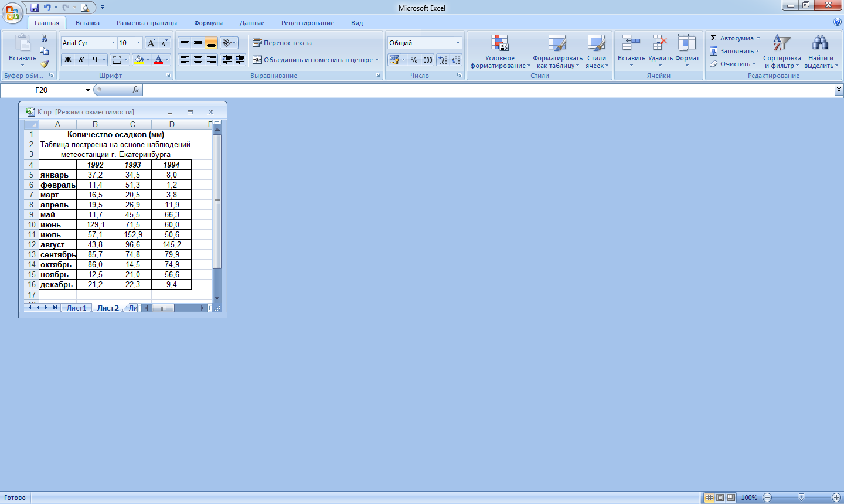The height and width of the screenshot is (504, 844).
Task: Toggle italic К formatting
Action: (81, 60)
